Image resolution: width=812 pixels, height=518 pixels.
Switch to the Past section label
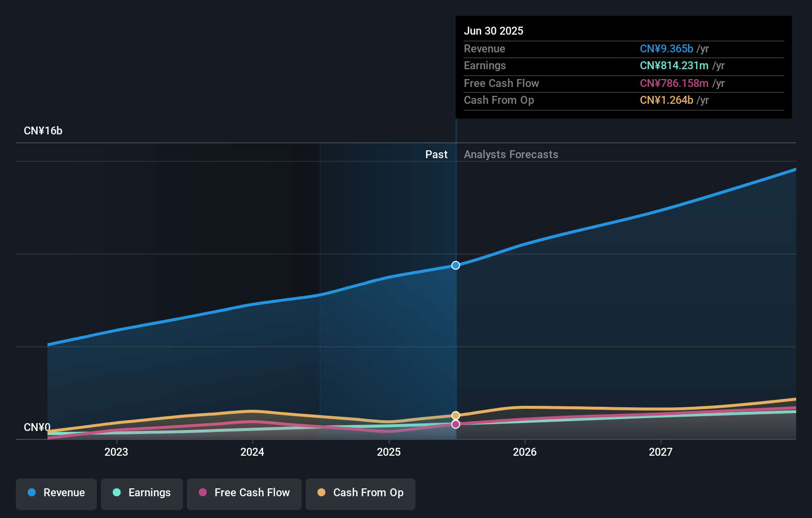(436, 154)
